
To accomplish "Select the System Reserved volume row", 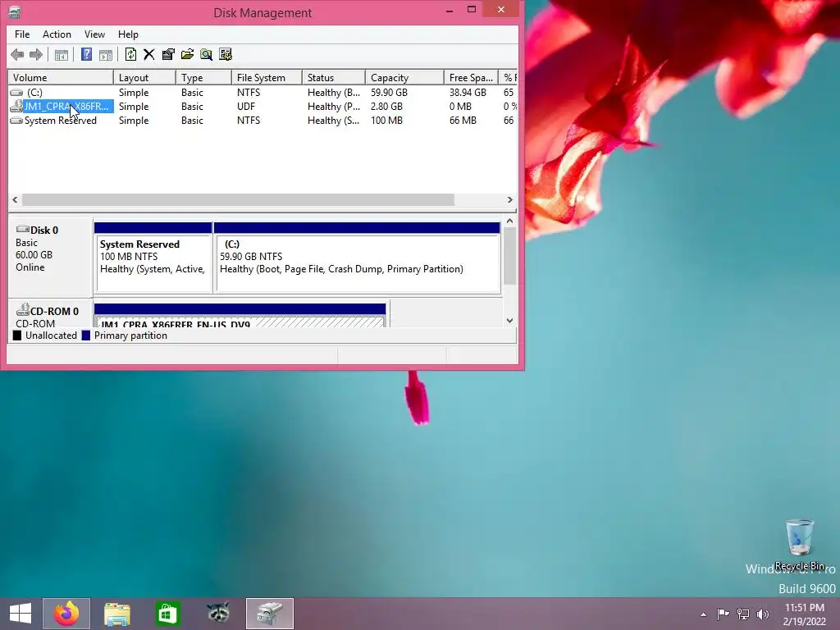I will click(x=262, y=121).
